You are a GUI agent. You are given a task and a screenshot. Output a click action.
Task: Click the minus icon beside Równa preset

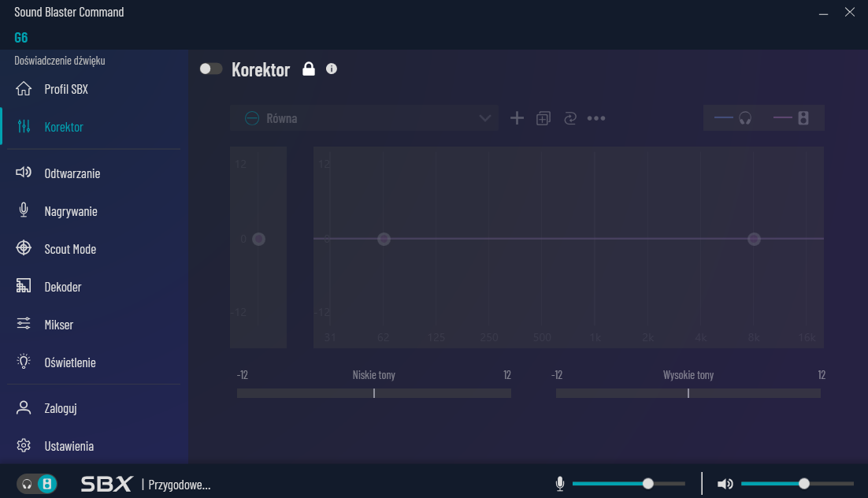coord(252,118)
